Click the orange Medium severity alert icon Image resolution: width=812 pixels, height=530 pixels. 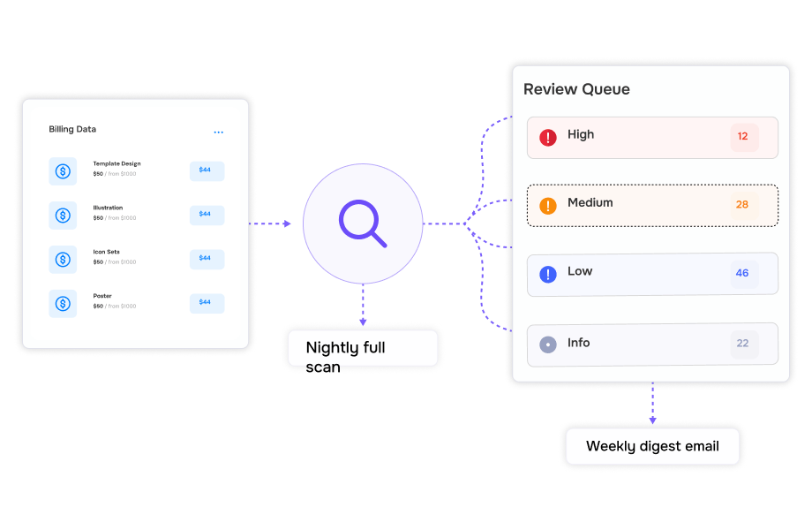pos(548,205)
